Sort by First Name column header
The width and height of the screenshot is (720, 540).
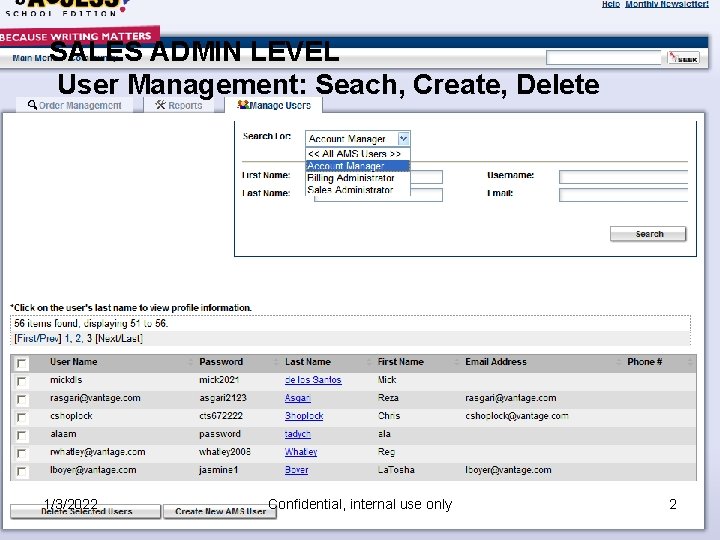point(400,362)
